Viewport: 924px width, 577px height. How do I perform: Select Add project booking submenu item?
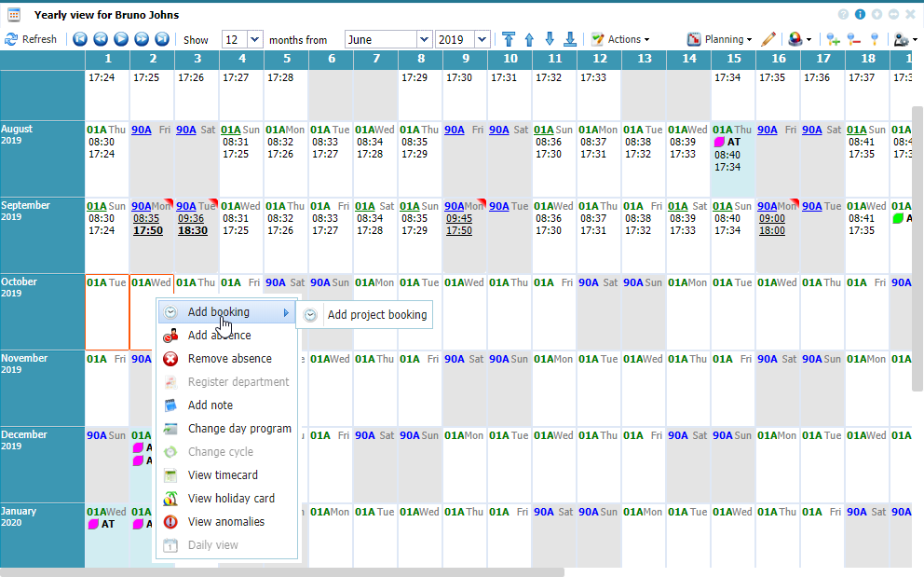[x=376, y=315]
